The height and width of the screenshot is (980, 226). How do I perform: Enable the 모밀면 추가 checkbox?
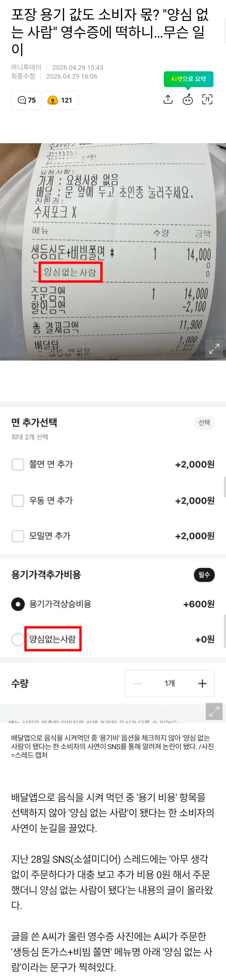[x=18, y=536]
